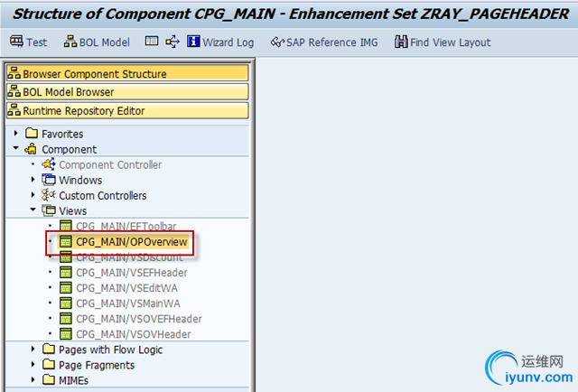Select Component Controller entry
This screenshot has width=578, height=392.
[x=110, y=165]
